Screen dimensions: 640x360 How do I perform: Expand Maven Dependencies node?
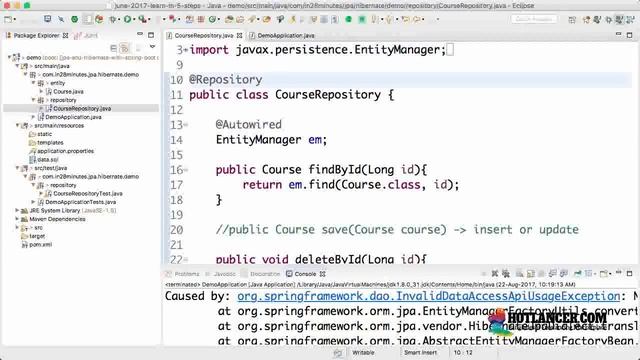pyautogui.click(x=17, y=219)
